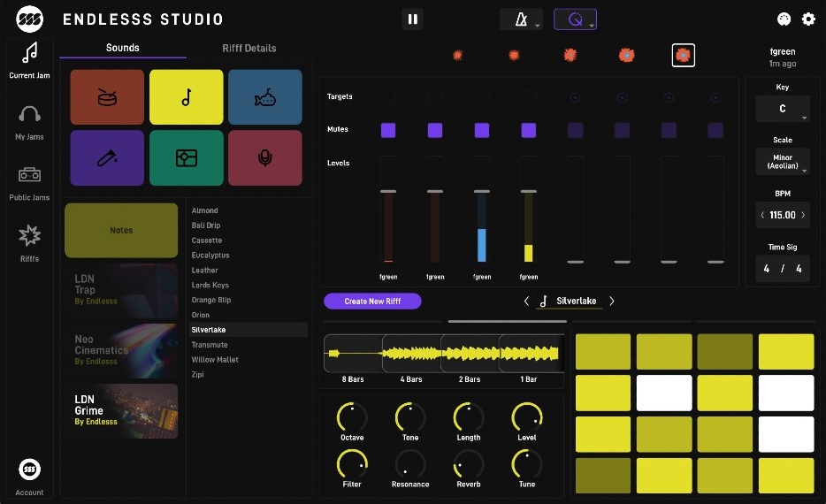Select the green FX tile
This screenshot has width=826, height=504.
coord(187,158)
